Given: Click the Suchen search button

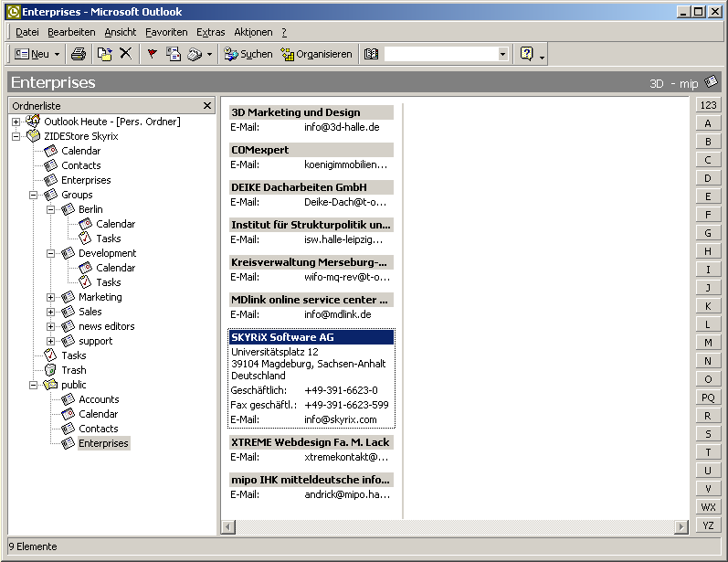Looking at the screenshot, I should pos(248,54).
